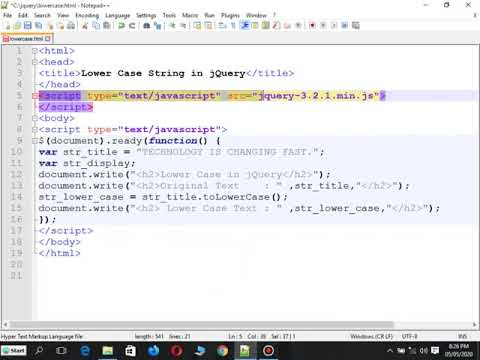Collapse the function fold on line 9
This screenshot has width=480, height=360.
[x=34, y=141]
